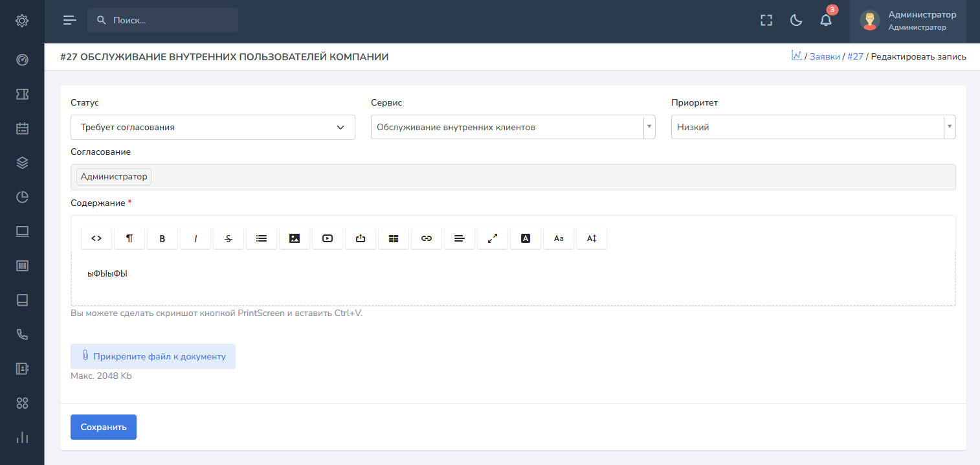
Task: Toggle italic text formatting
Action: coord(195,238)
